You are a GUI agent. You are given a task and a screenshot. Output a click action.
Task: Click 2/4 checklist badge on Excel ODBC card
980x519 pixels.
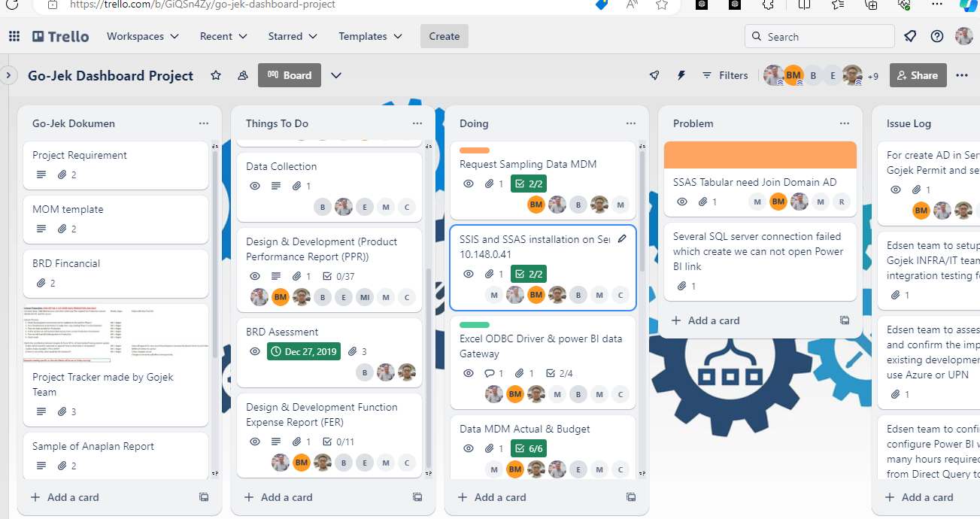point(560,373)
